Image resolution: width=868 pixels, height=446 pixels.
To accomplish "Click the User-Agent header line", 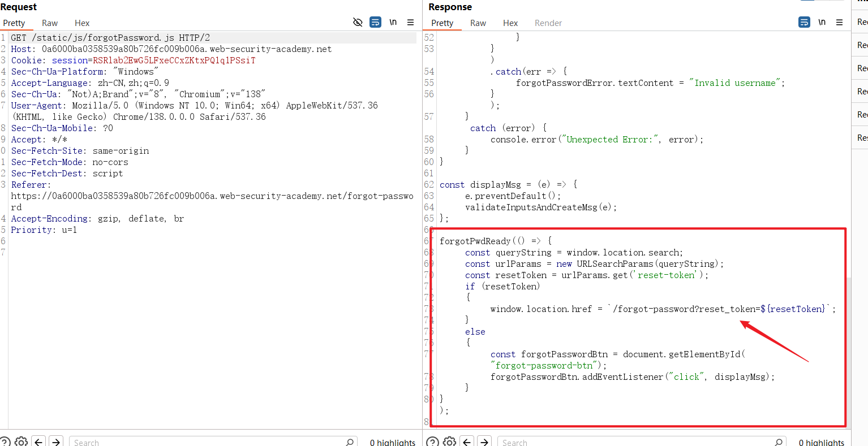I will pos(194,111).
